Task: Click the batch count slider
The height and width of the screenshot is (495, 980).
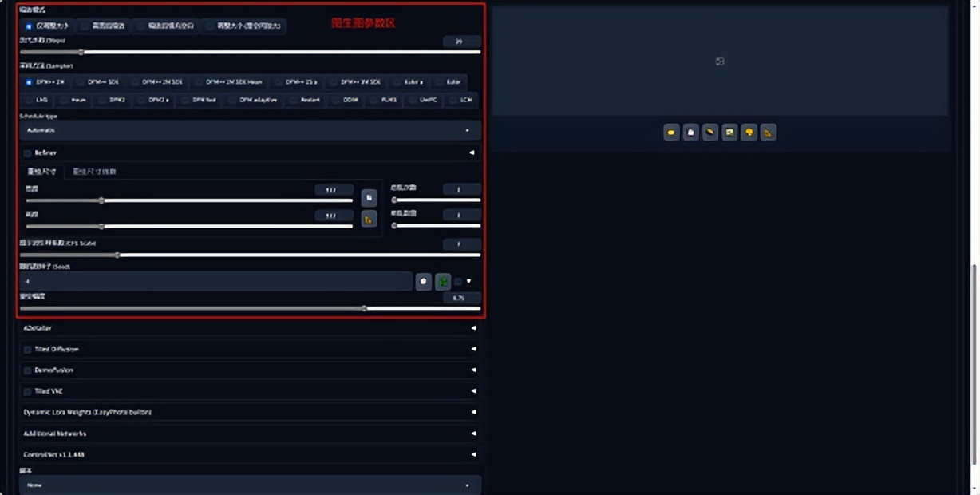Action: [x=437, y=200]
